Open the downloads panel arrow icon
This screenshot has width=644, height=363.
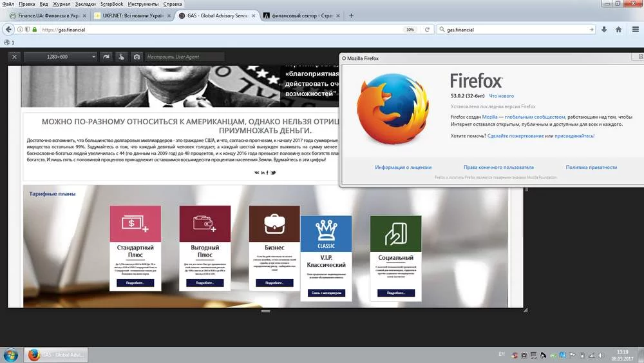604,30
